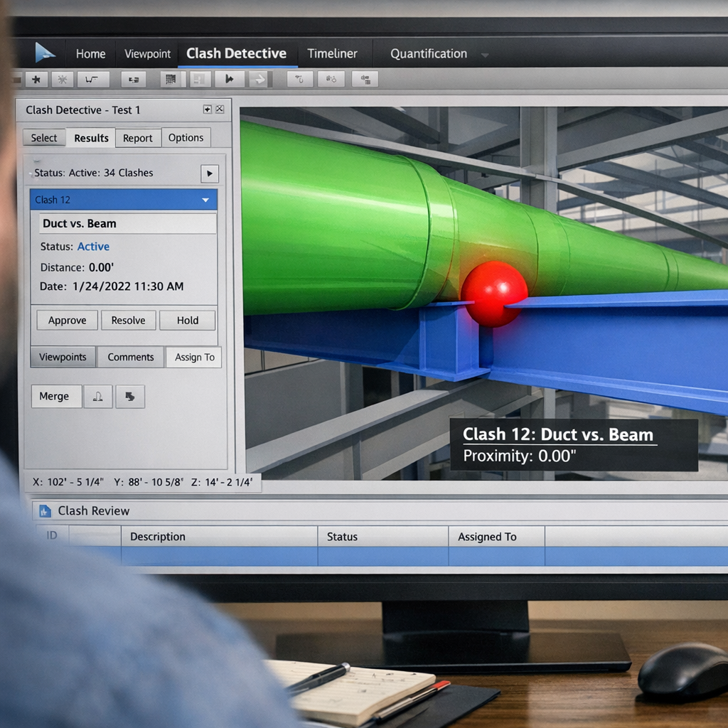Click the blue beam in the viewport
The image size is (728, 728).
tap(604, 343)
